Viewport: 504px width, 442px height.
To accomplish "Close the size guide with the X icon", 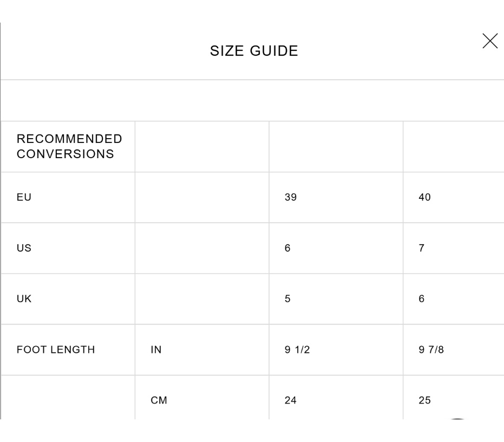I will (490, 41).
